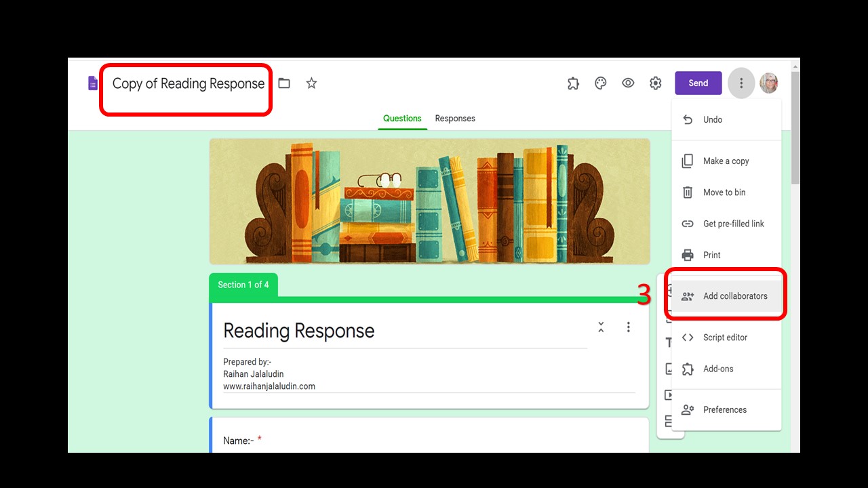Click the Make a copy icon
The height and width of the screenshot is (488, 868).
688,161
